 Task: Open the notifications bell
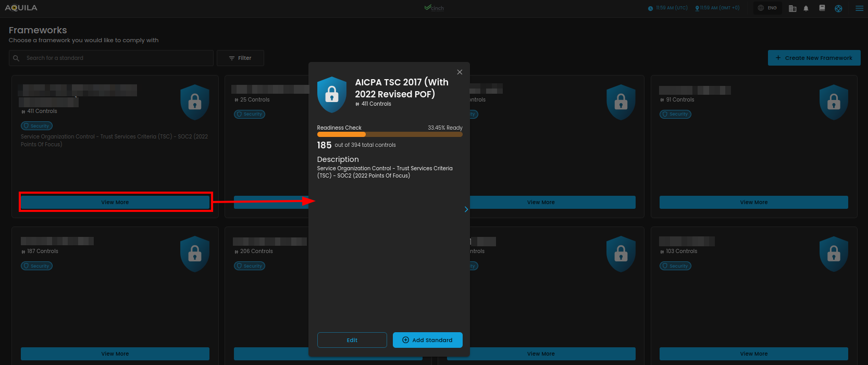coord(806,8)
